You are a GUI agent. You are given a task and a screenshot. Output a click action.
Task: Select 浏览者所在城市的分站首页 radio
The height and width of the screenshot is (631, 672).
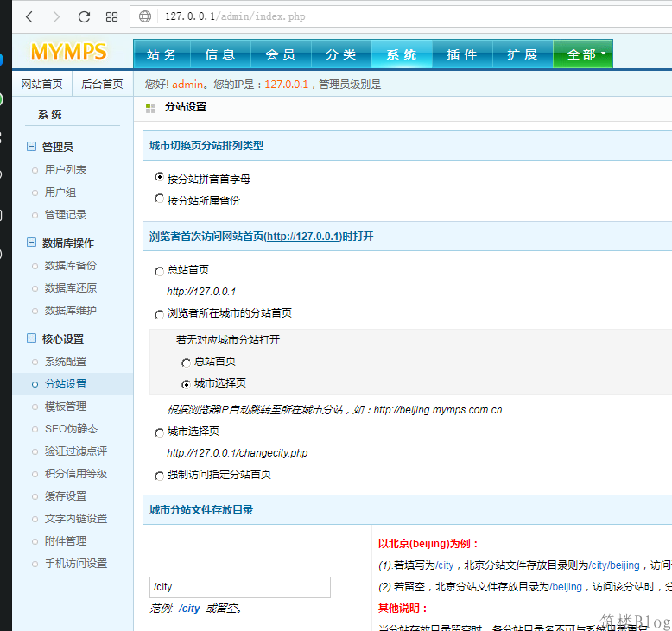(159, 314)
